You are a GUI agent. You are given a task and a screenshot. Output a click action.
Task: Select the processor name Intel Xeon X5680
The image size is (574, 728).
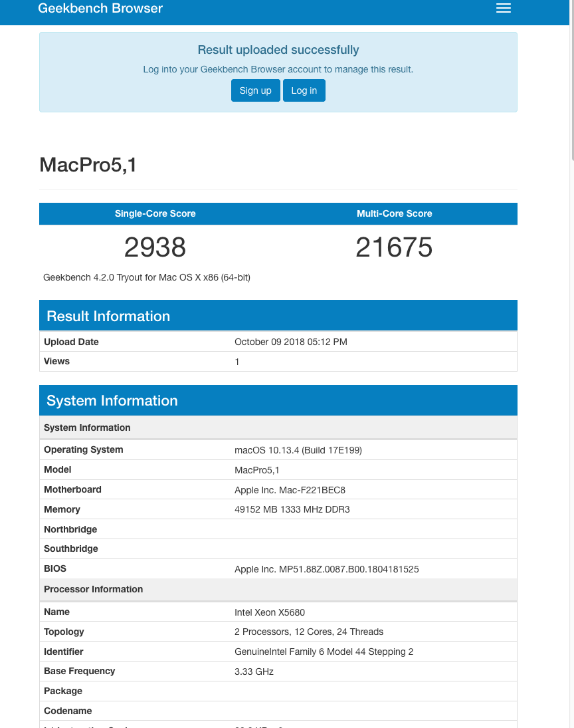tap(270, 612)
